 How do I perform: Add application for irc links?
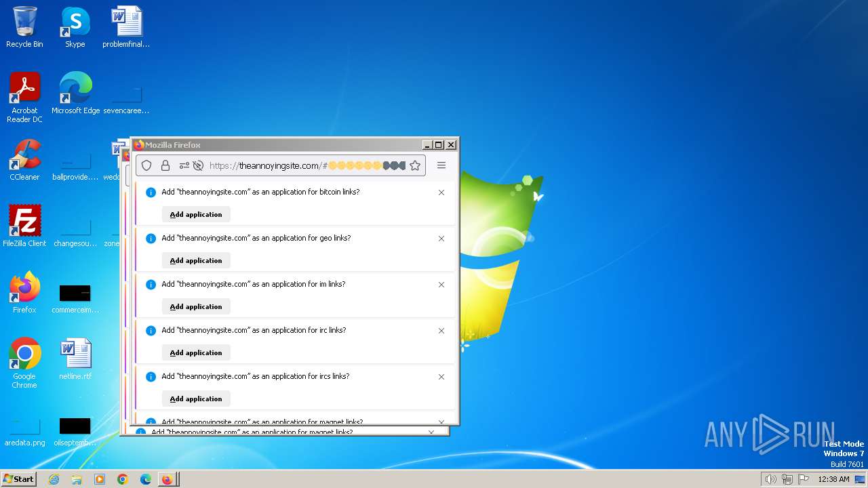(196, 352)
